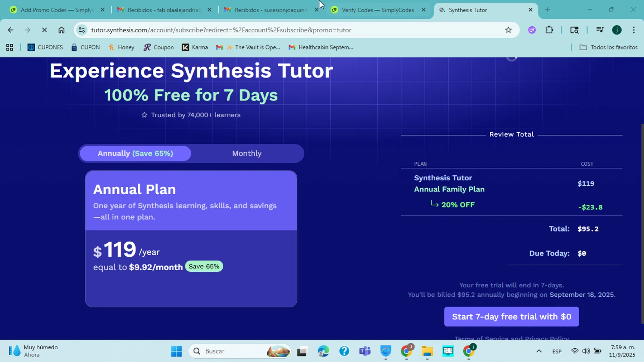
Task: Start 7-day free trial with $0
Action: click(511, 317)
